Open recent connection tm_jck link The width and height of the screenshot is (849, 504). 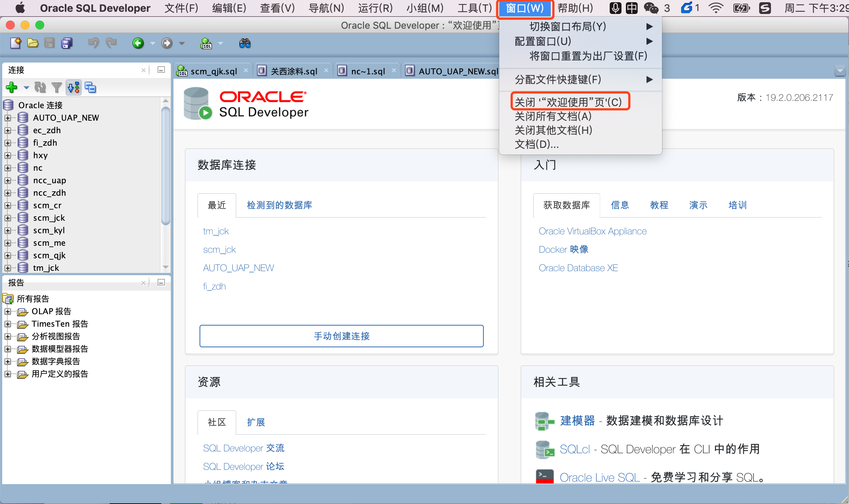(216, 231)
